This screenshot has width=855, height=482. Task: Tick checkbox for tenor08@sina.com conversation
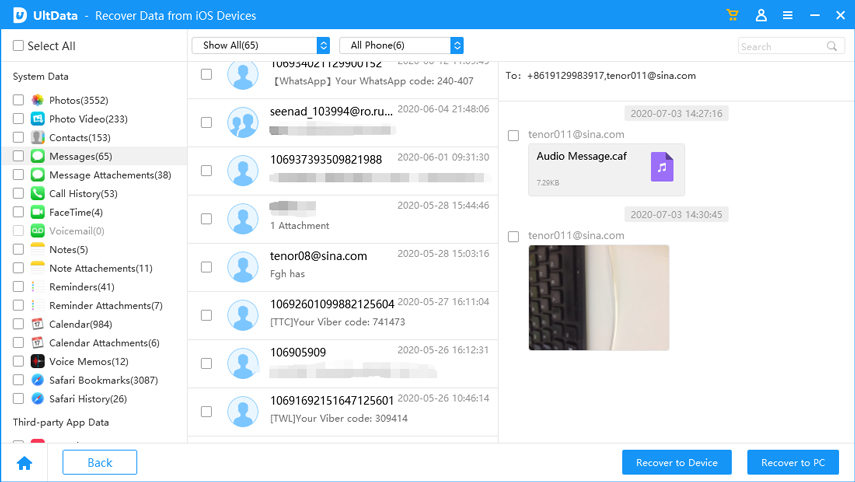pos(206,266)
